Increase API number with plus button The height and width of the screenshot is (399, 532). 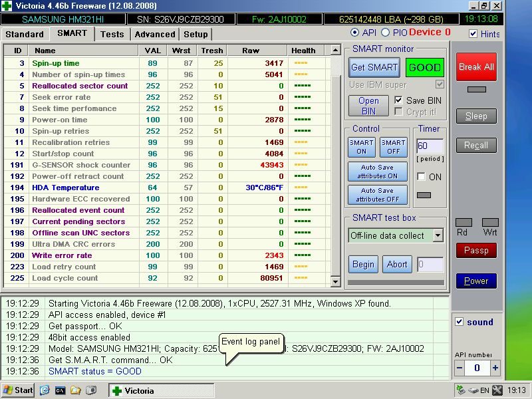click(x=495, y=368)
